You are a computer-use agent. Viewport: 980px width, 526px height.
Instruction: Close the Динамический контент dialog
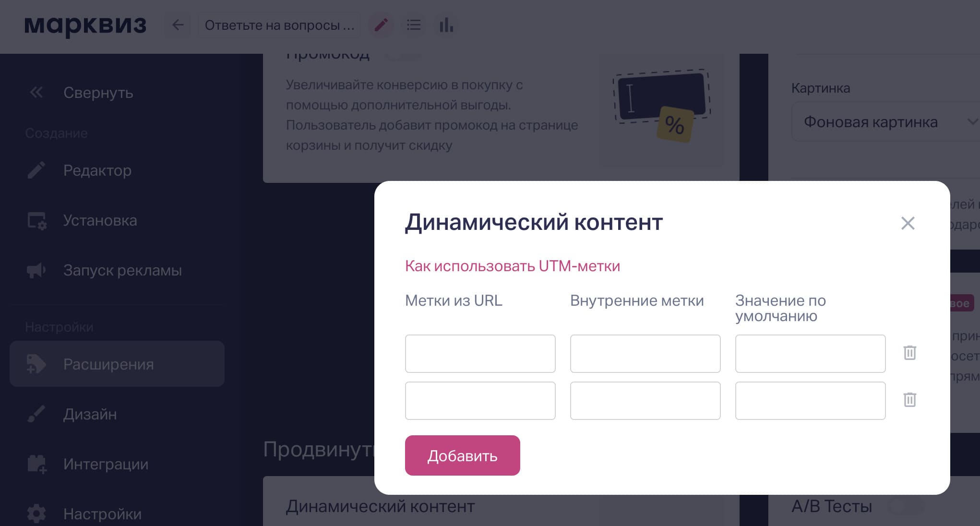[908, 223]
